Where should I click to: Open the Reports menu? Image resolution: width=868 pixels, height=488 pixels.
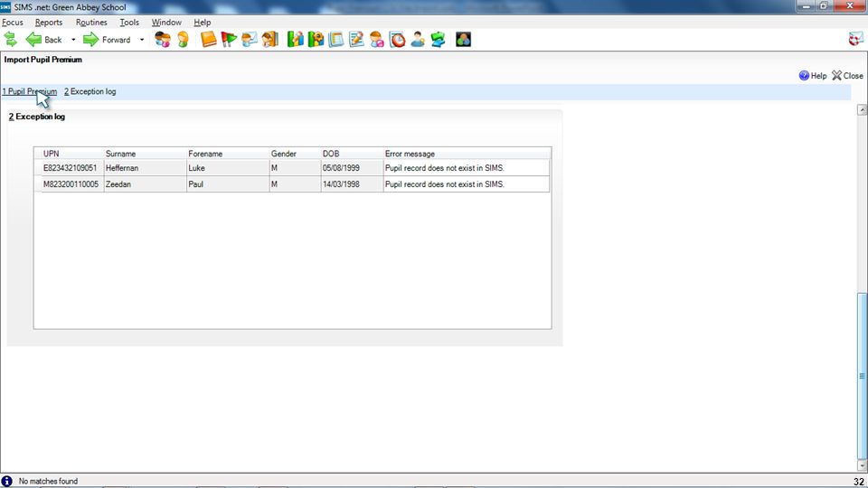(49, 22)
